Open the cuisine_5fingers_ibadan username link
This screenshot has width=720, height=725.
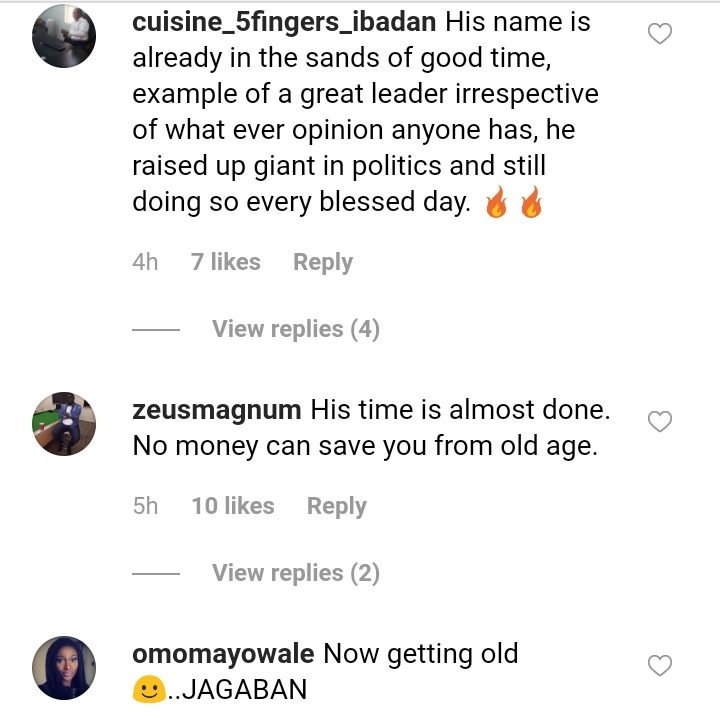tap(270, 22)
